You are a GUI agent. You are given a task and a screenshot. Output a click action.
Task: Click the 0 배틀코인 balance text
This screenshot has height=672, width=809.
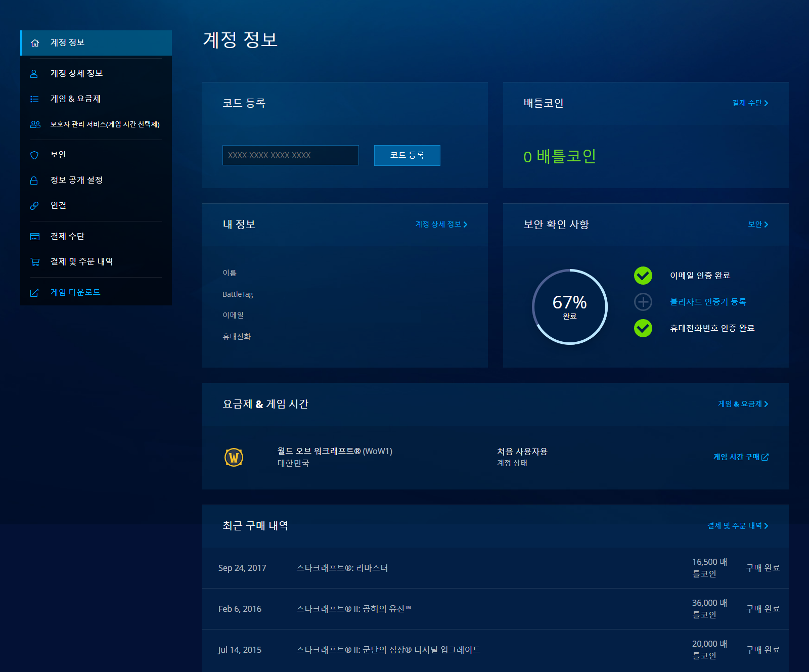coord(560,156)
